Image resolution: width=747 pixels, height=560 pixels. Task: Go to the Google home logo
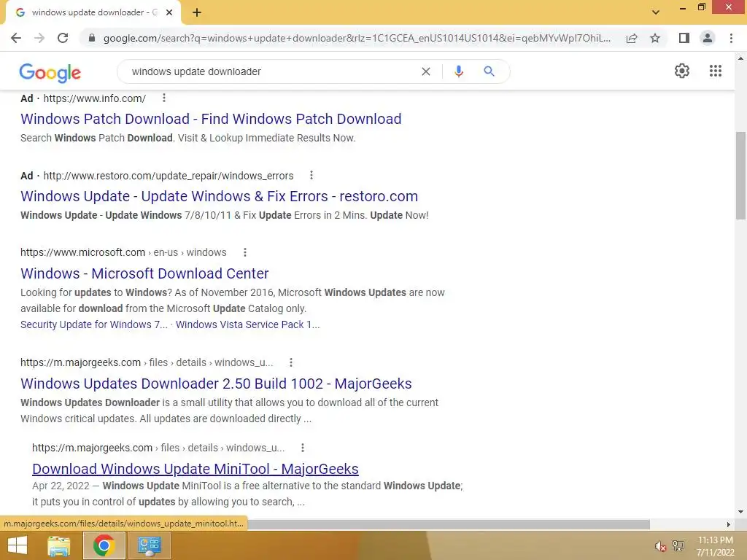tap(50, 72)
